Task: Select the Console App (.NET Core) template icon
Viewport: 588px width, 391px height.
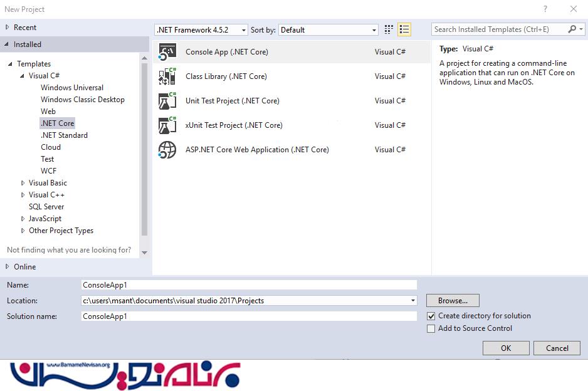Action: 167,52
